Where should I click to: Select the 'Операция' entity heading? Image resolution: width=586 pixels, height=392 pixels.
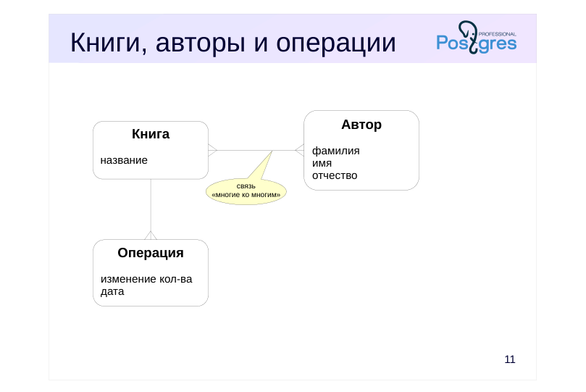tap(151, 253)
